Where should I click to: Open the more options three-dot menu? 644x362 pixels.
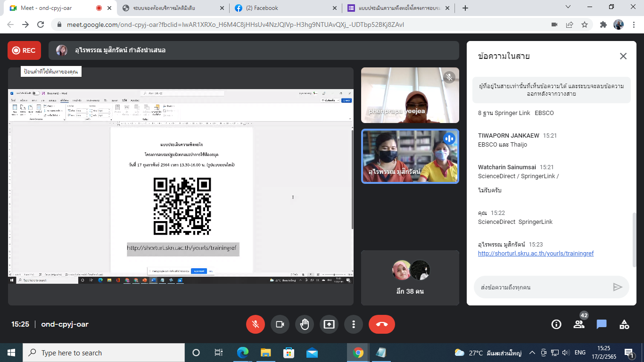pos(354,324)
